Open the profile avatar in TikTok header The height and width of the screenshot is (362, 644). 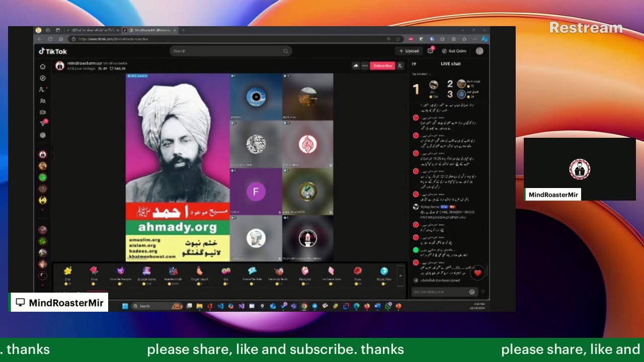point(479,51)
